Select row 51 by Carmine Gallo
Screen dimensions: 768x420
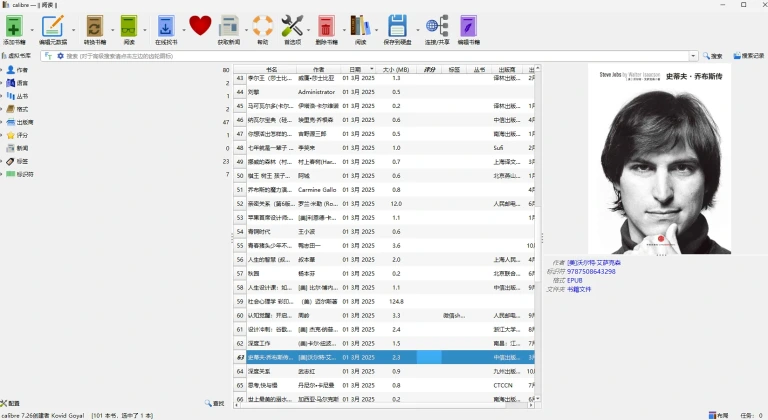pos(384,190)
